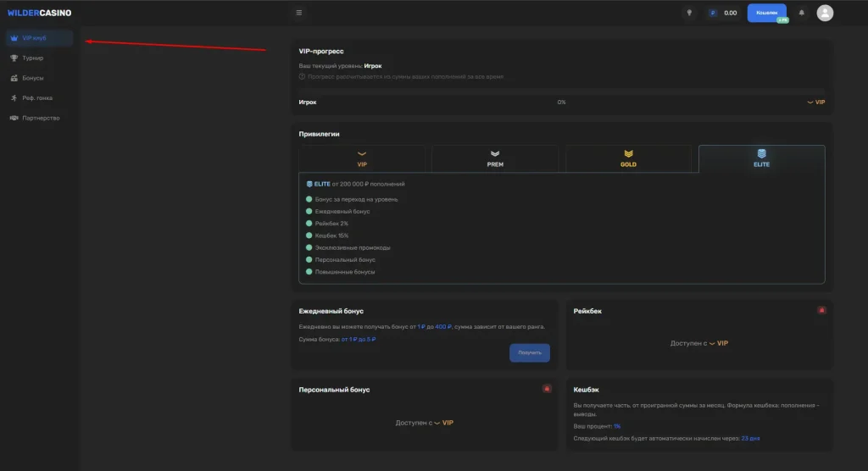
Task: Click the VIP progress bar
Action: (561, 103)
